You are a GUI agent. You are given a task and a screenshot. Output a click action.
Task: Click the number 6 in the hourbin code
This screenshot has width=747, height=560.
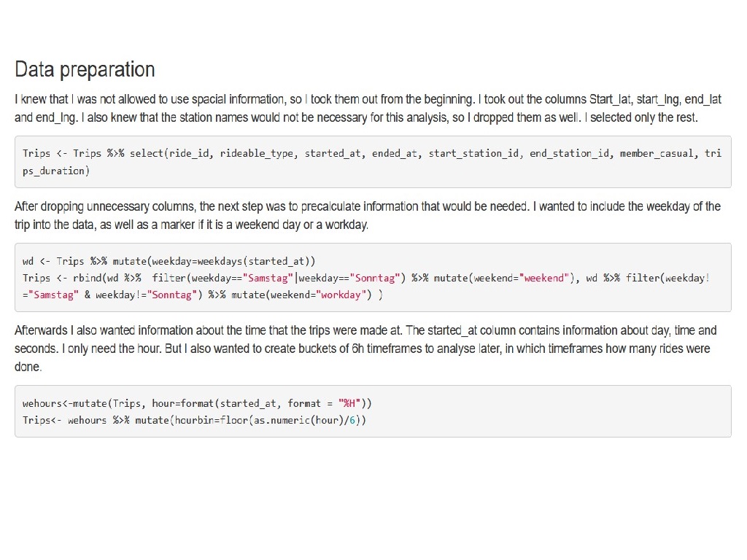tap(352, 421)
